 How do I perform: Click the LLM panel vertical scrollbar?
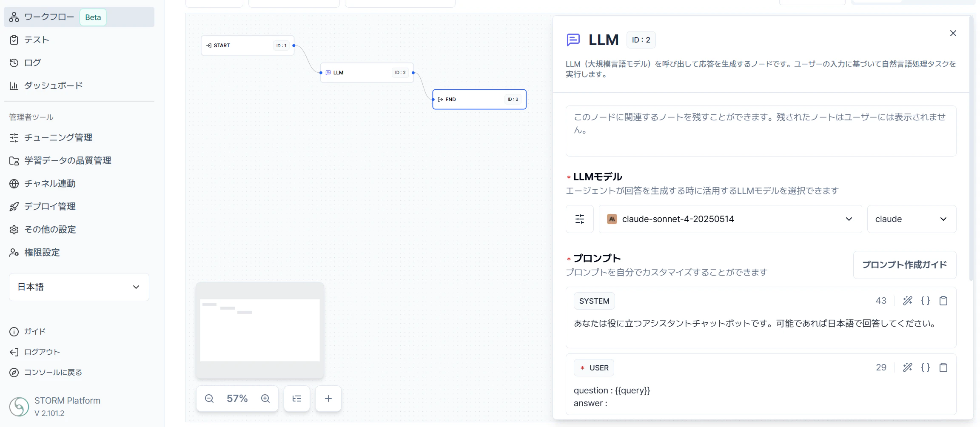click(971, 148)
